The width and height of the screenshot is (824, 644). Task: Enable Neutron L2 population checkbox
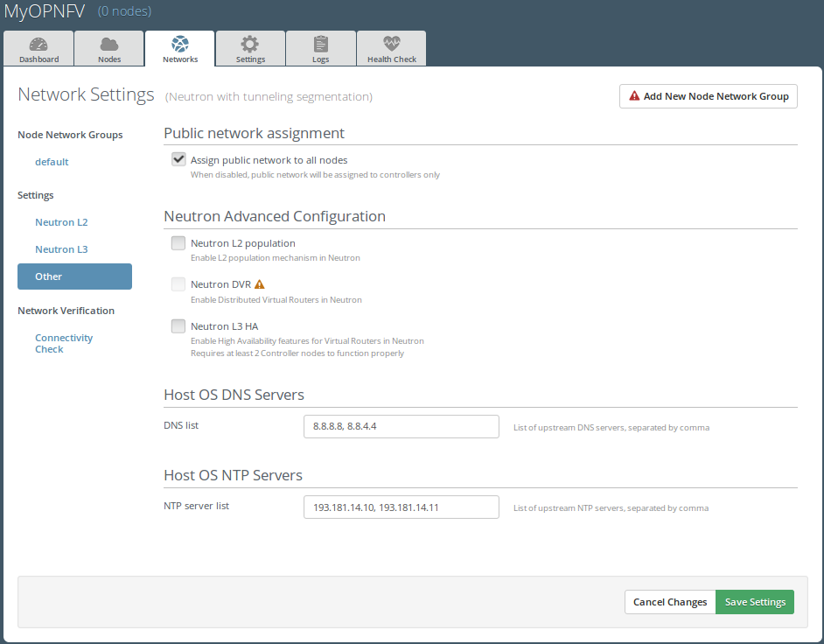point(178,243)
